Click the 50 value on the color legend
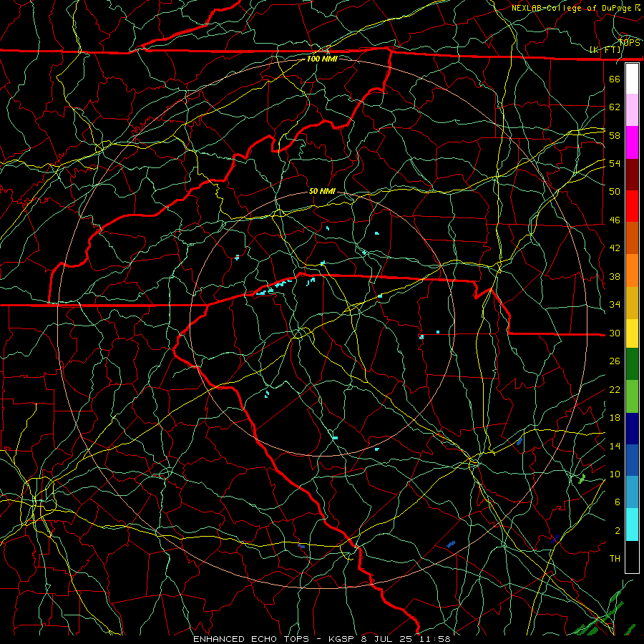This screenshot has width=644, height=644. [x=615, y=192]
